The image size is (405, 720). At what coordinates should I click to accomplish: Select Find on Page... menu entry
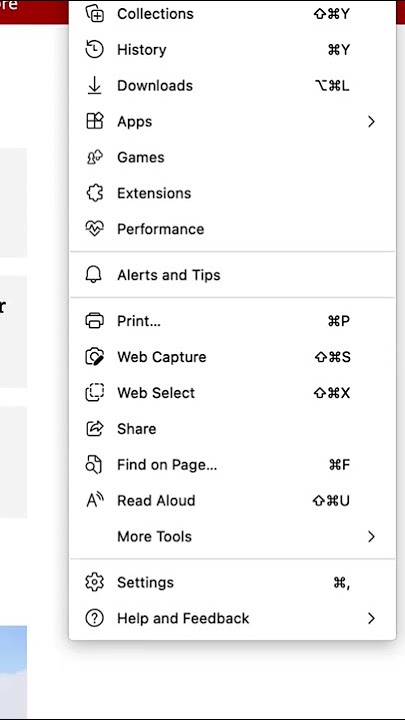232,465
